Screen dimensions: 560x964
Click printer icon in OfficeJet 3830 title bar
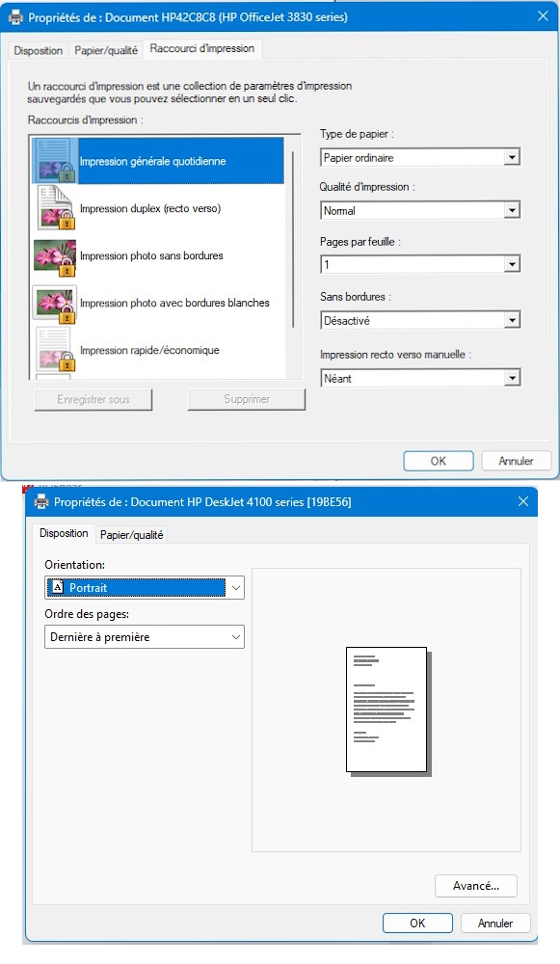15,17
